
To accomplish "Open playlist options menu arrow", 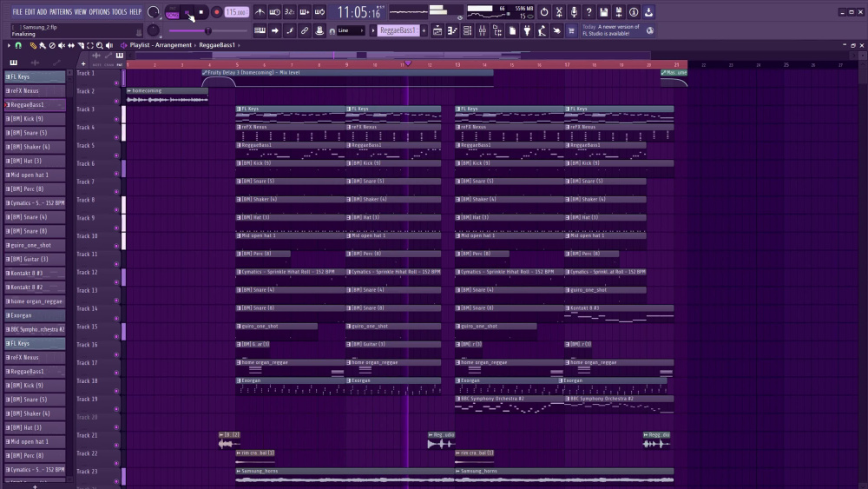I will 9,45.
